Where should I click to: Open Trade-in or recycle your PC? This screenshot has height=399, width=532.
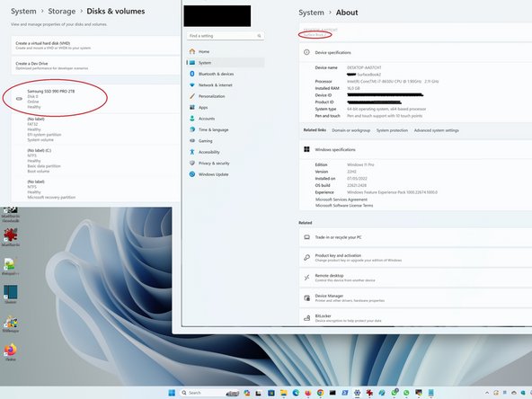click(415, 237)
